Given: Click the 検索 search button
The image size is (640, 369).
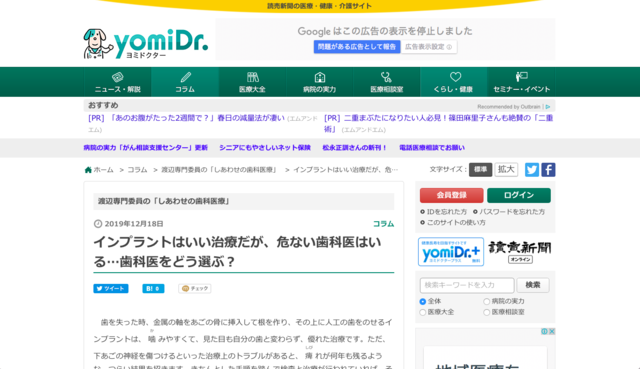Looking at the screenshot, I should [x=533, y=285].
